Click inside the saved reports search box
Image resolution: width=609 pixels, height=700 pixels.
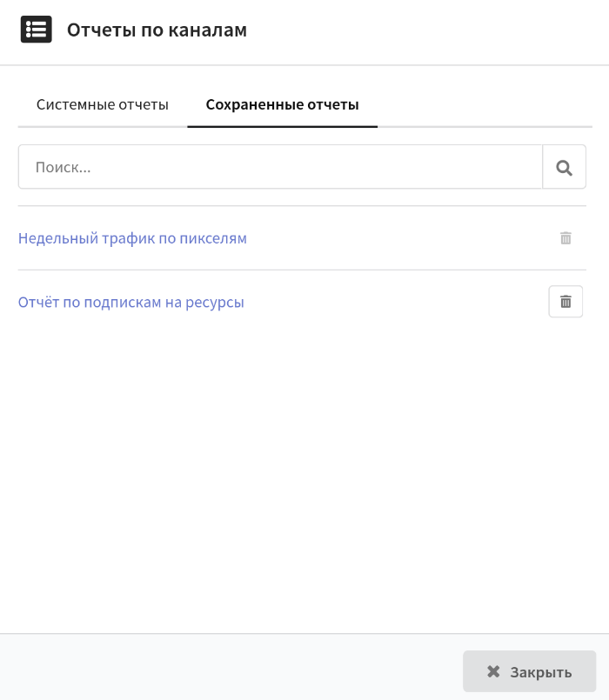pos(280,167)
